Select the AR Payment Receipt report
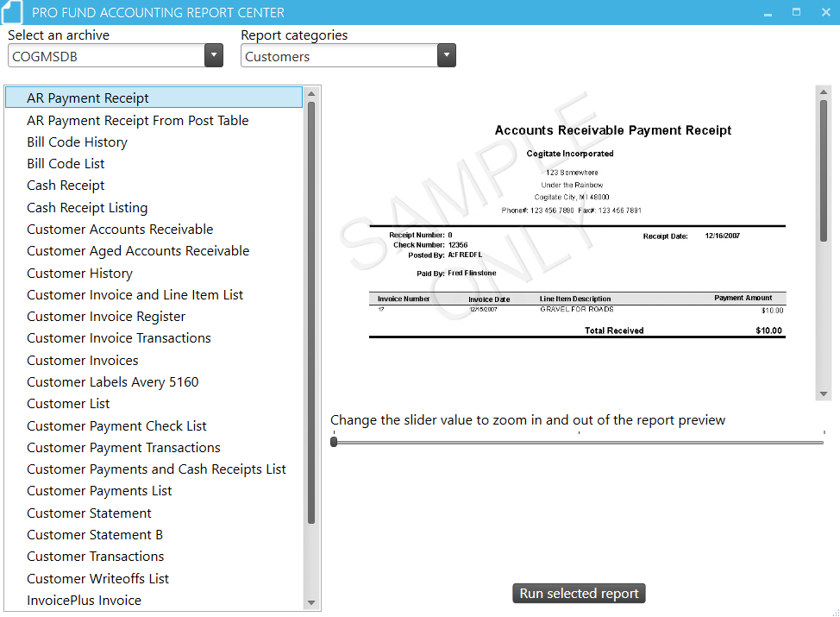 pos(154,98)
